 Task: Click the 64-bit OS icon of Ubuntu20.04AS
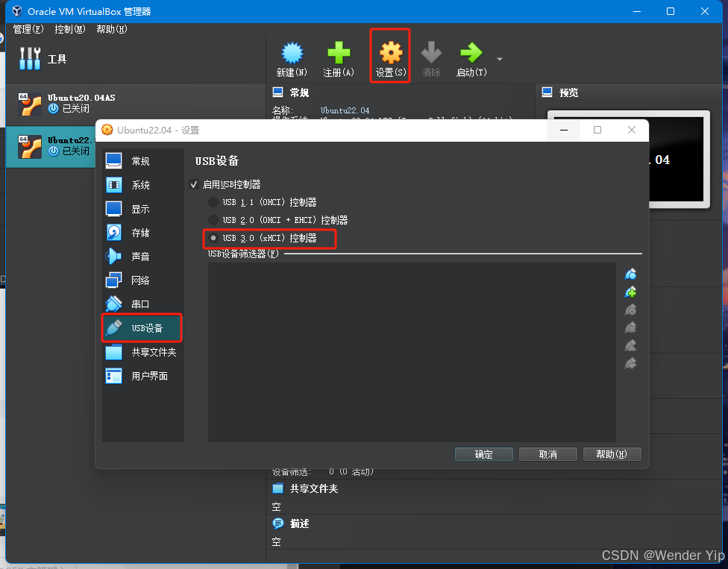pyautogui.click(x=30, y=104)
